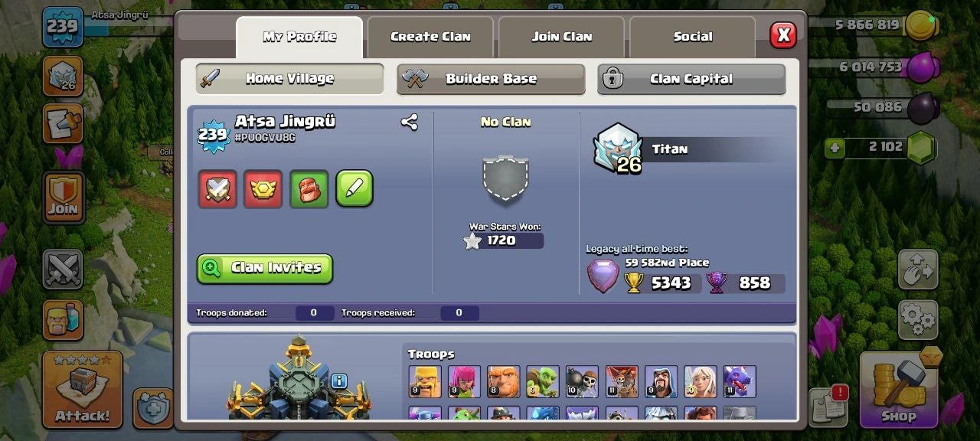
Task: Open the edit pencil icon
Action: tap(354, 189)
